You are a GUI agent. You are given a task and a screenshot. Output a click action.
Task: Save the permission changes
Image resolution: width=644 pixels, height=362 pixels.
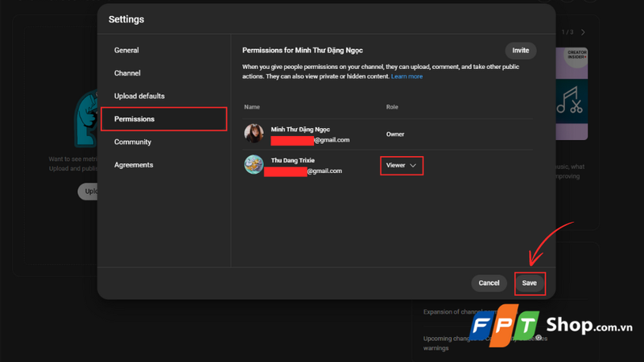click(530, 283)
